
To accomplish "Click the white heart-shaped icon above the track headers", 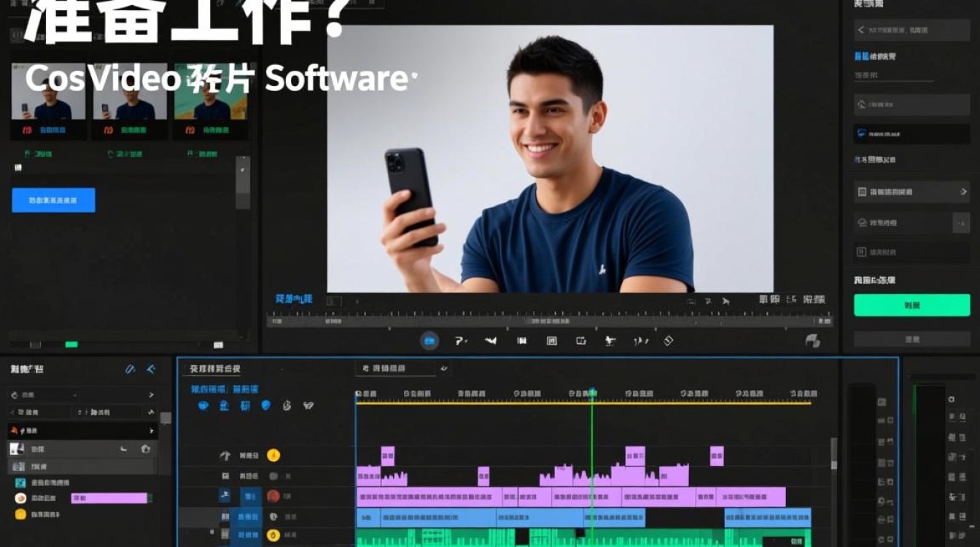I will [x=308, y=406].
